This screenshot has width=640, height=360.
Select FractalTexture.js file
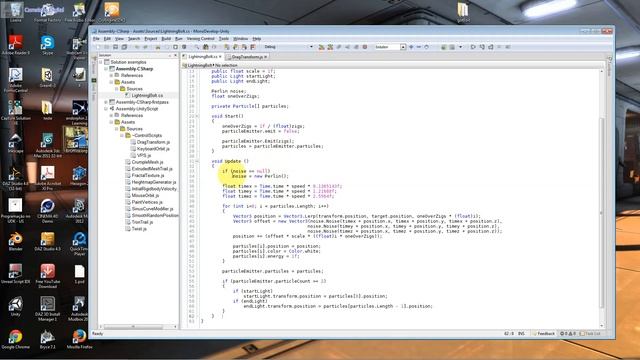[x=148, y=176]
